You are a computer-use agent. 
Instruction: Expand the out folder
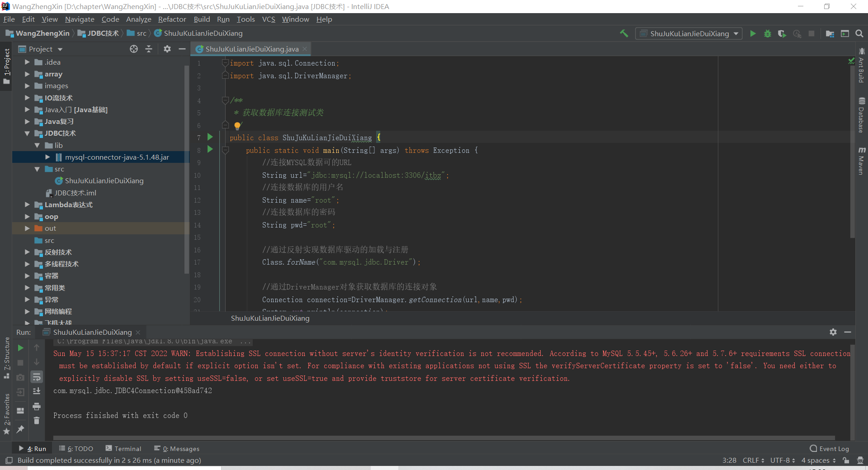click(27, 228)
